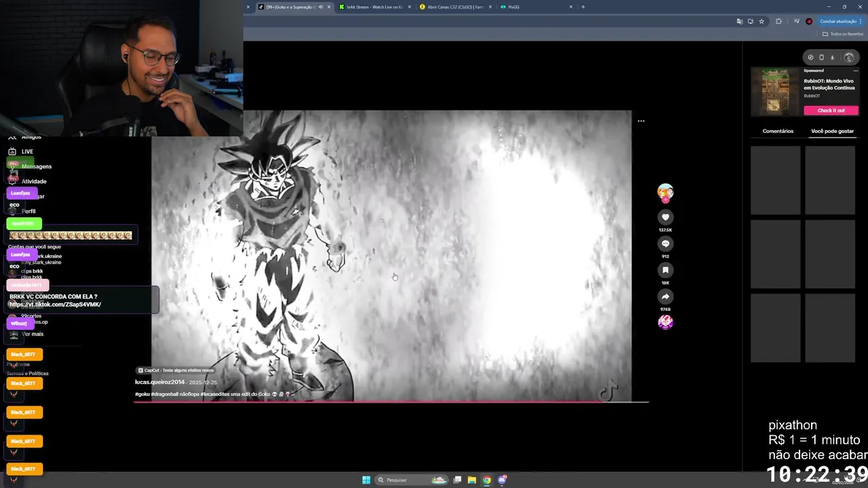Open RubinOT: Mundo Vivo ad title
This screenshot has height=488, width=868.
click(829, 84)
